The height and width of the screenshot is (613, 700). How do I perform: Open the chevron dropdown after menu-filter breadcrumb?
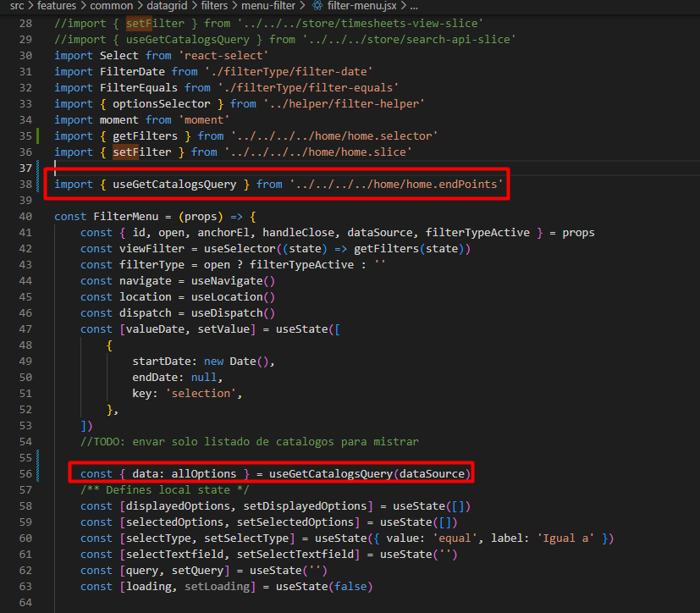301,6
